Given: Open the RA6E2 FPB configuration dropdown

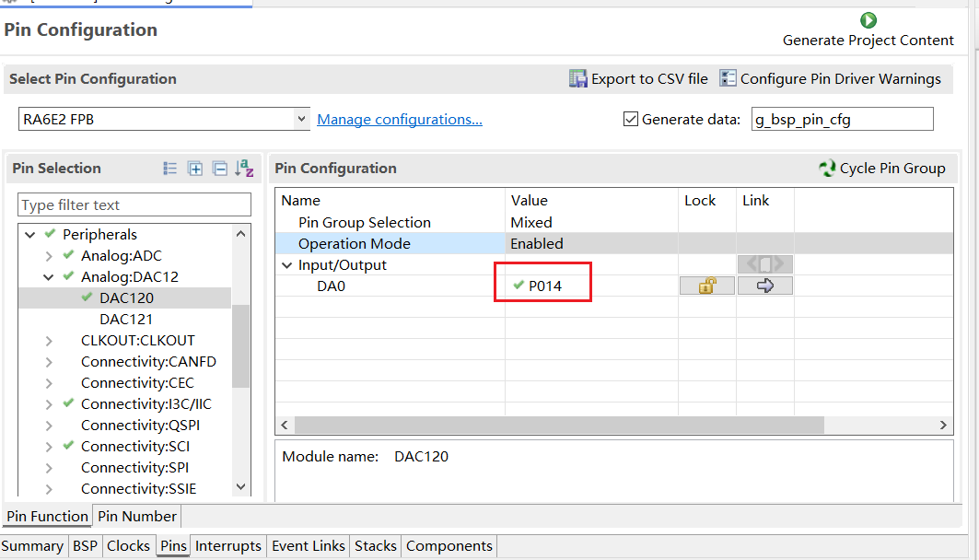Looking at the screenshot, I should point(302,120).
